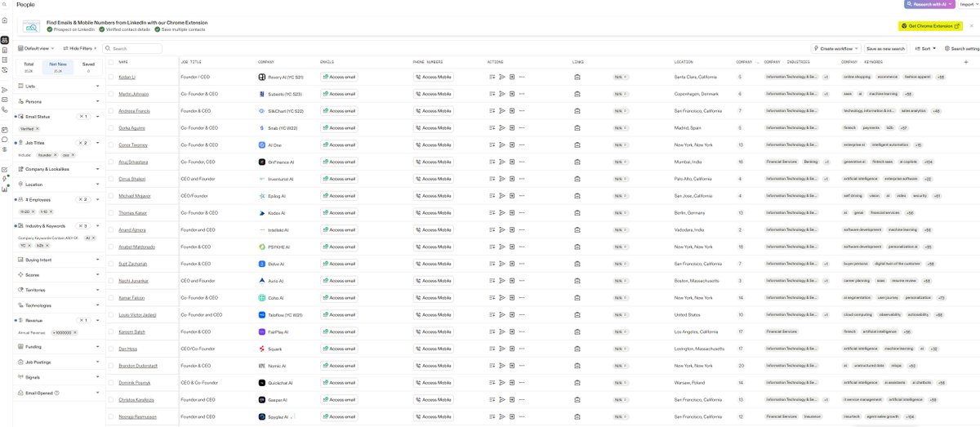Viewport: 980px width, 427px height.
Task: Click the add column plus icon
Action: tap(966, 62)
